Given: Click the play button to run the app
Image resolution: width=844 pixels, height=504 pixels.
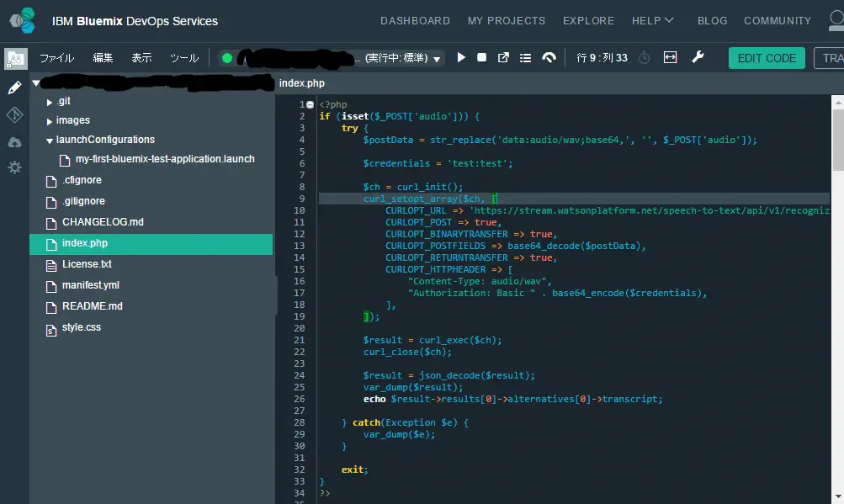Looking at the screenshot, I should point(461,58).
